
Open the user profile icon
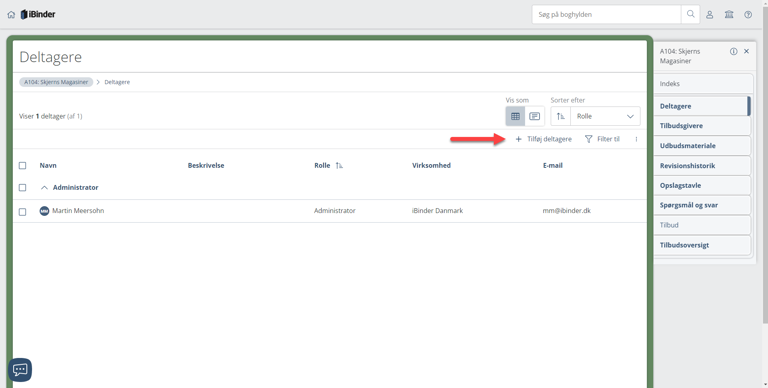(x=709, y=15)
